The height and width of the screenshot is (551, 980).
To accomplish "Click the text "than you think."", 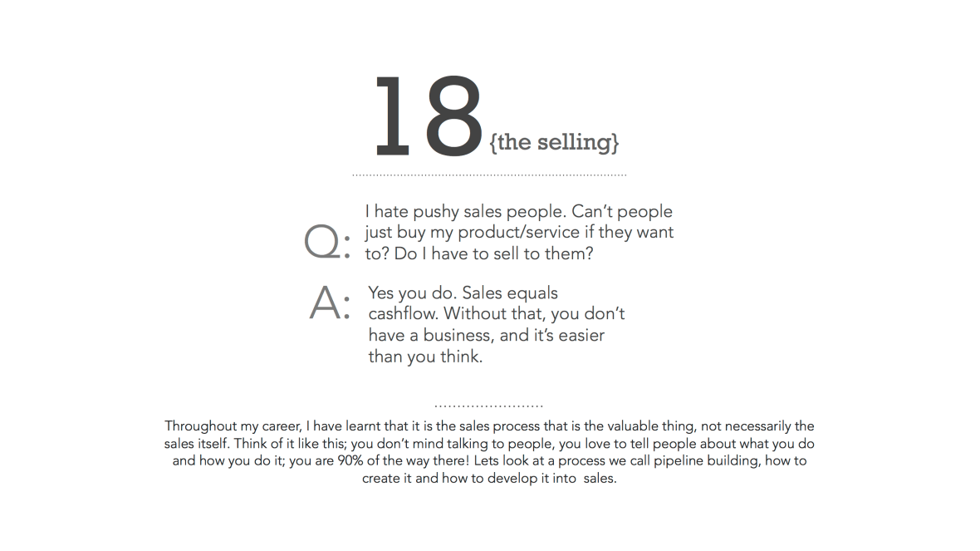I will click(425, 357).
